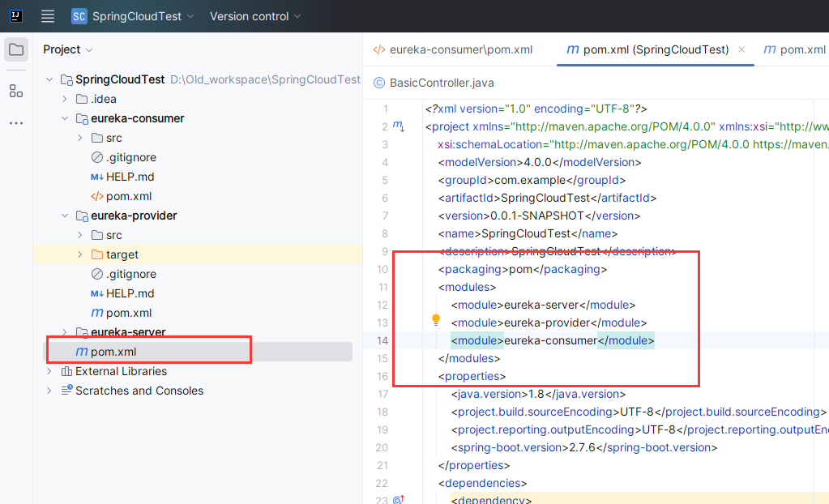Screen dimensions: 829x504
Task: Click the SpringCloudTest SC project badge icon
Action: [x=79, y=16]
